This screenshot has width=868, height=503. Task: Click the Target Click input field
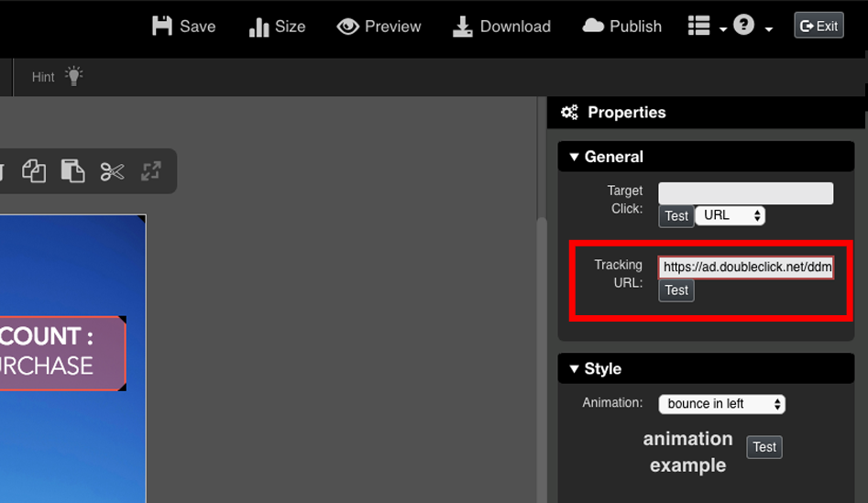pyautogui.click(x=745, y=193)
